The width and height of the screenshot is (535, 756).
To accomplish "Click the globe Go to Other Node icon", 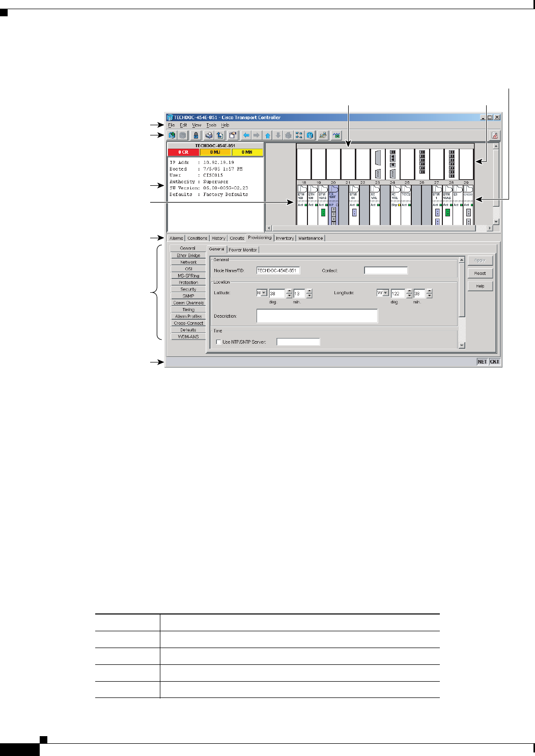I will [x=310, y=135].
